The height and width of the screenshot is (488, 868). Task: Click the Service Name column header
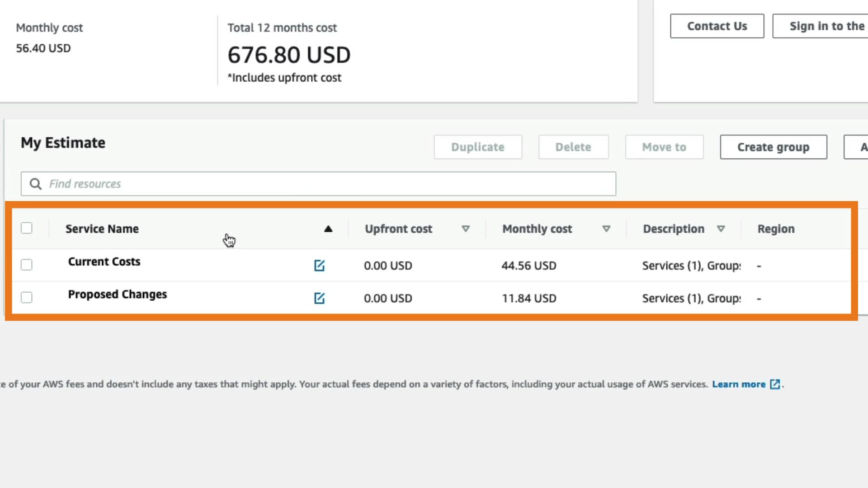(x=102, y=229)
